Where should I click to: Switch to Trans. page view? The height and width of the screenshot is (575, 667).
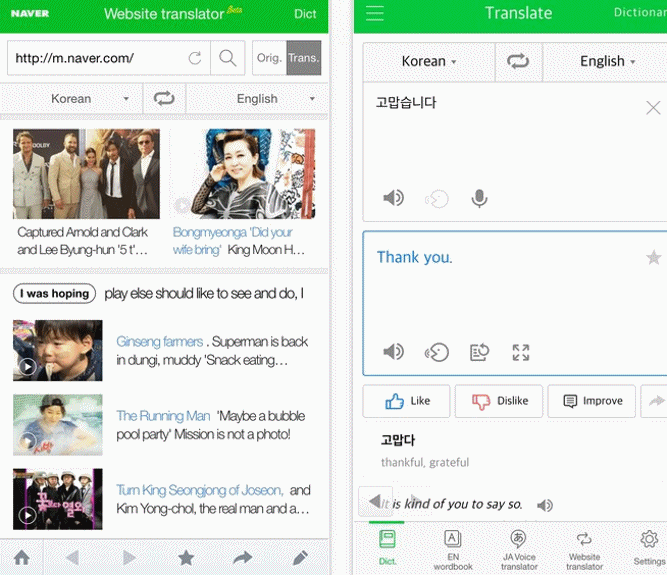click(x=303, y=58)
